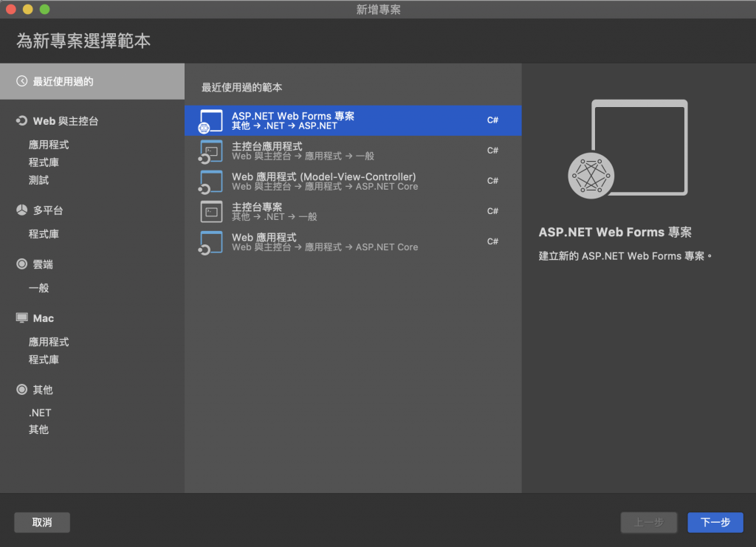Screen dimensions: 756x547
Task: Open 應用程式 under Mac
Action: 49,342
